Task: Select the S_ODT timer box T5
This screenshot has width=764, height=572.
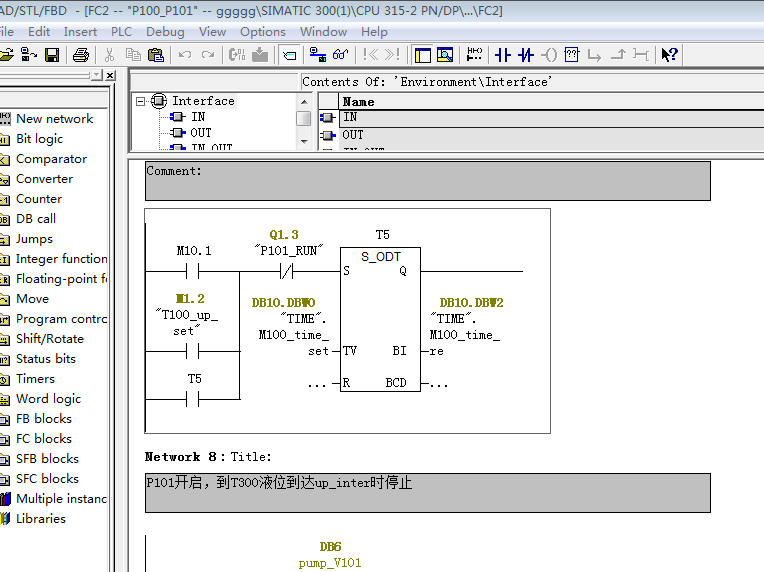Action: (x=380, y=319)
